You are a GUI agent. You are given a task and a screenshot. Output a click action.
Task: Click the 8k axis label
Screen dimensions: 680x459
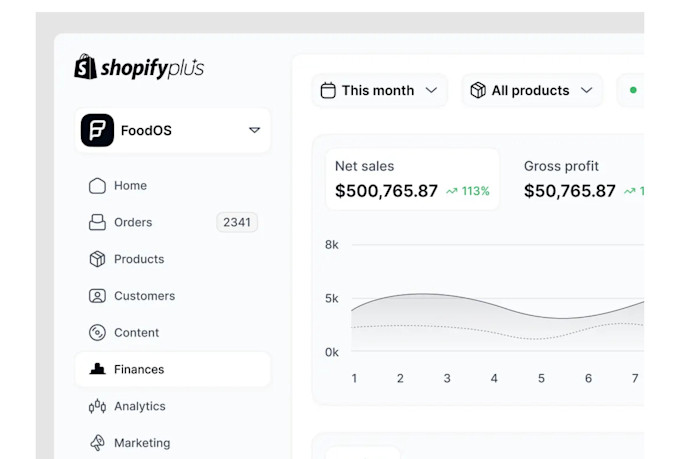(x=332, y=245)
